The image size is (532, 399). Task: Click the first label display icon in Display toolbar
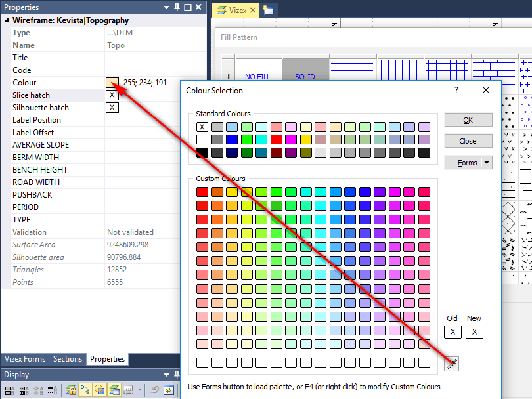click(x=9, y=390)
